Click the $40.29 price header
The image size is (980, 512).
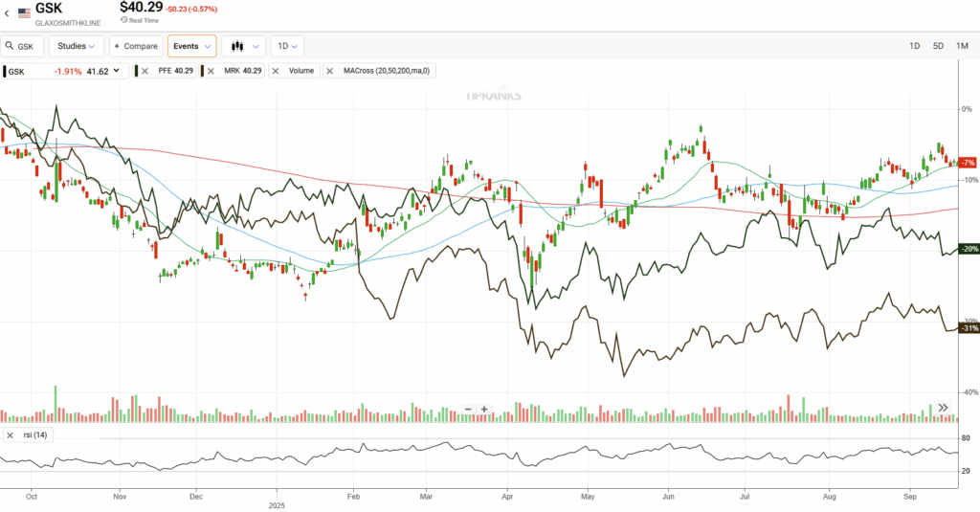[142, 8]
